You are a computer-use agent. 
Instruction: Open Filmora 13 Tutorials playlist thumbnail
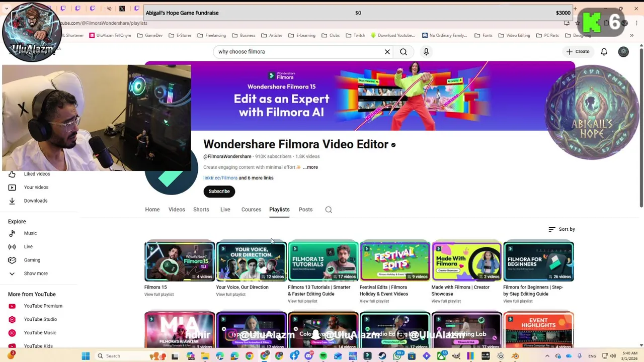[x=323, y=261]
